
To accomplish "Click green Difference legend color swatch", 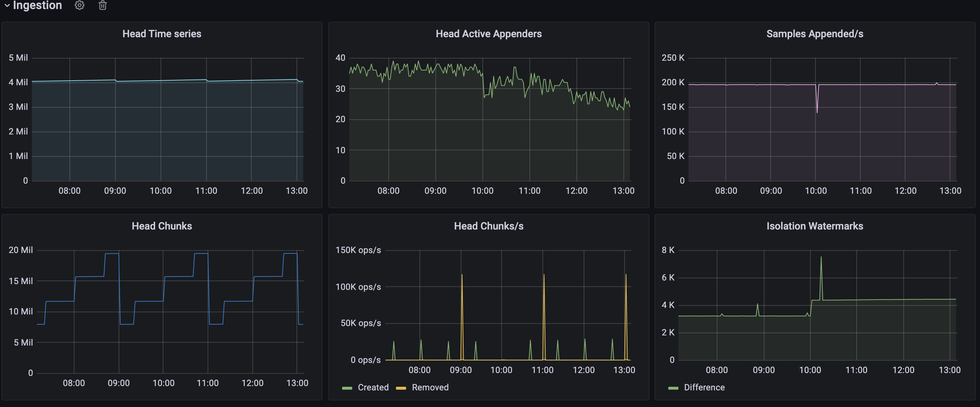I will 673,388.
